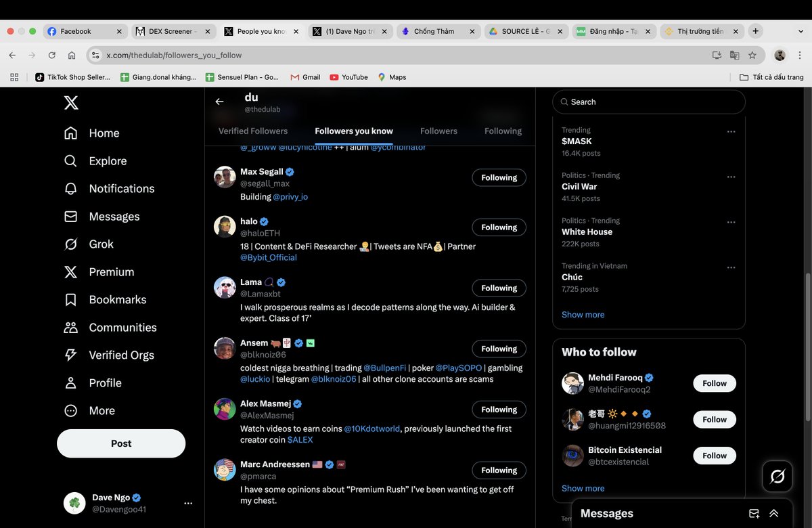The width and height of the screenshot is (812, 528).
Task: Open Premium in the left navigation
Action: [99, 272]
